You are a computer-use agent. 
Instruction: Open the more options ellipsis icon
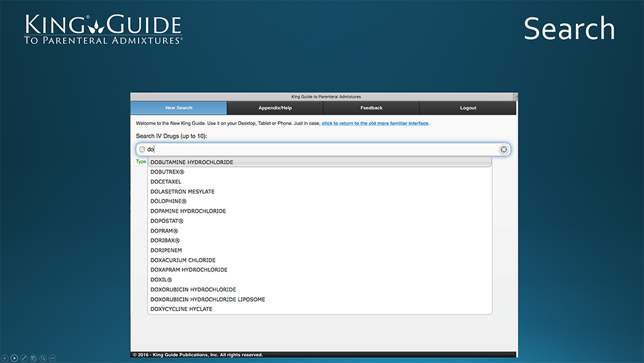tap(53, 358)
